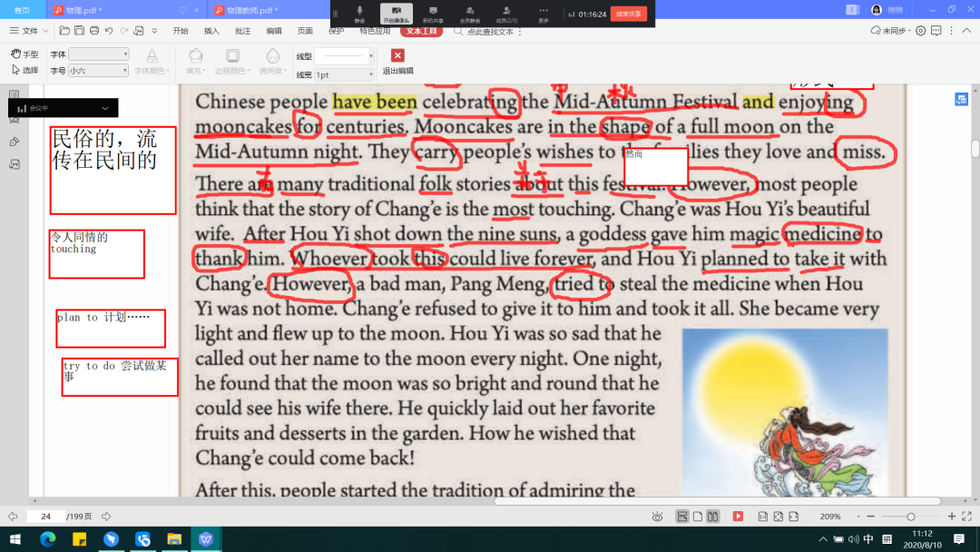The image size is (980, 552).
Task: Mute microphone in meeting toolbar
Action: coord(359,14)
